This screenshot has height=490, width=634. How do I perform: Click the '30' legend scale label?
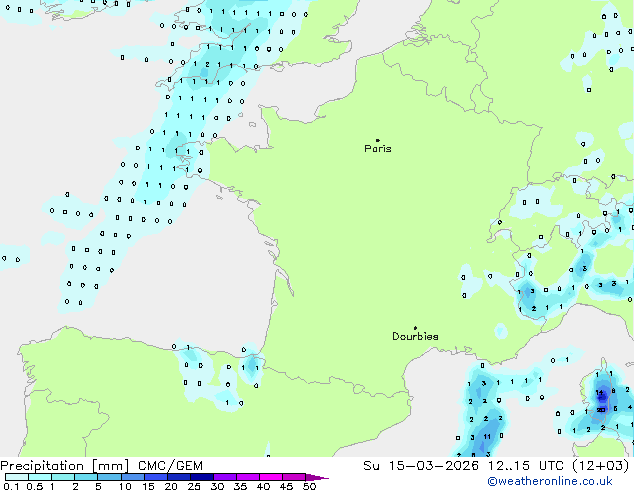click(217, 486)
